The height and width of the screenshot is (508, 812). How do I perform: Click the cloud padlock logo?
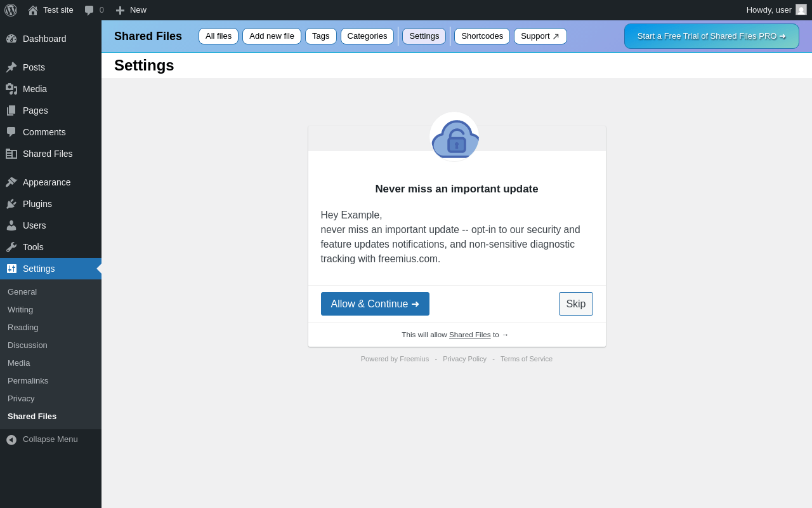pyautogui.click(x=454, y=137)
